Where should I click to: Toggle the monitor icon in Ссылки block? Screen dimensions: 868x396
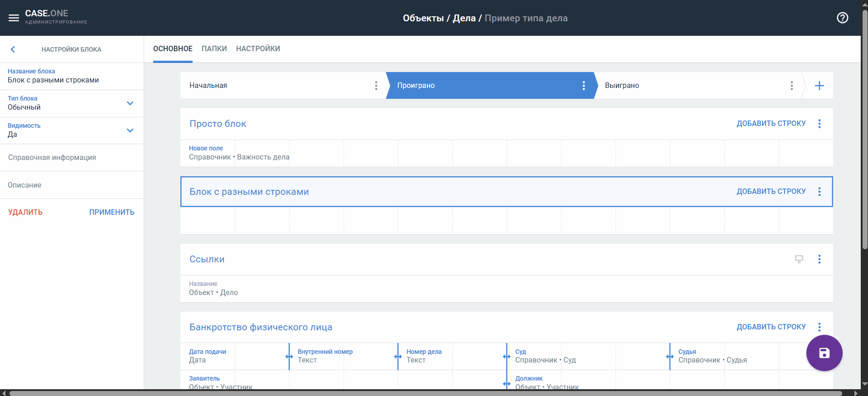(x=799, y=259)
